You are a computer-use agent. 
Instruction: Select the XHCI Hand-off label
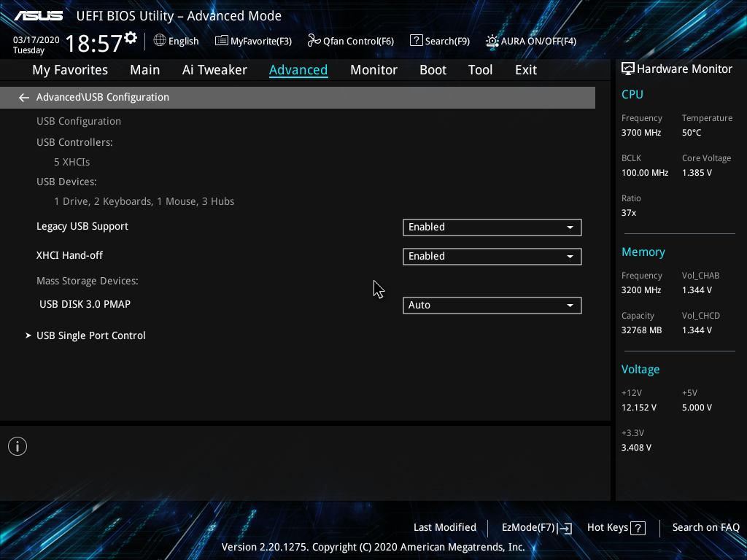pyautogui.click(x=69, y=255)
